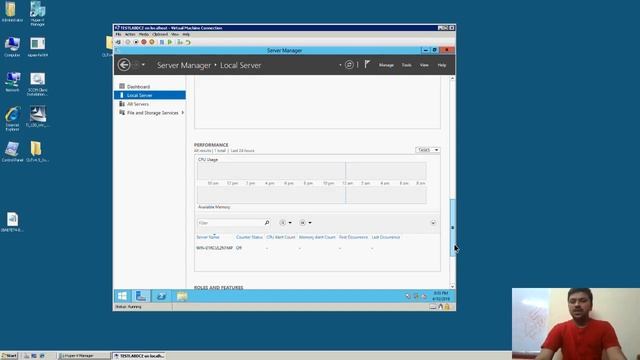Switch to Hyper-V Manager on host taskbar
The width and height of the screenshot is (640, 360).
pyautogui.click(x=83, y=356)
